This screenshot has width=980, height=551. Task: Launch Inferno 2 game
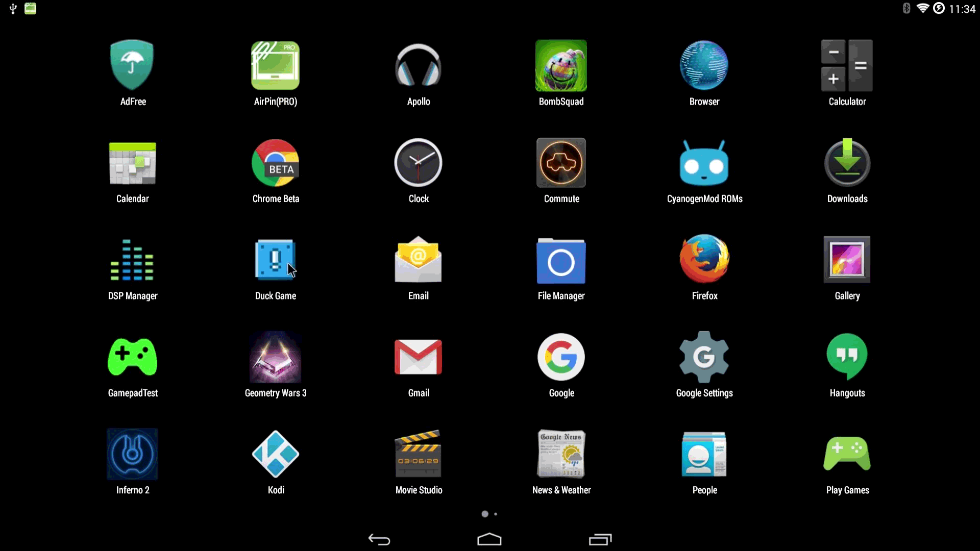tap(133, 454)
